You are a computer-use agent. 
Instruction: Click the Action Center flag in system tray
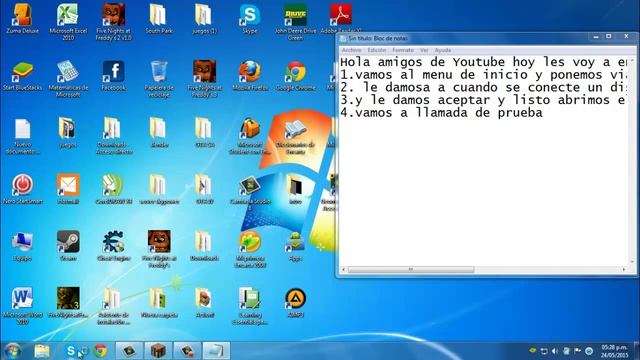[577, 351]
